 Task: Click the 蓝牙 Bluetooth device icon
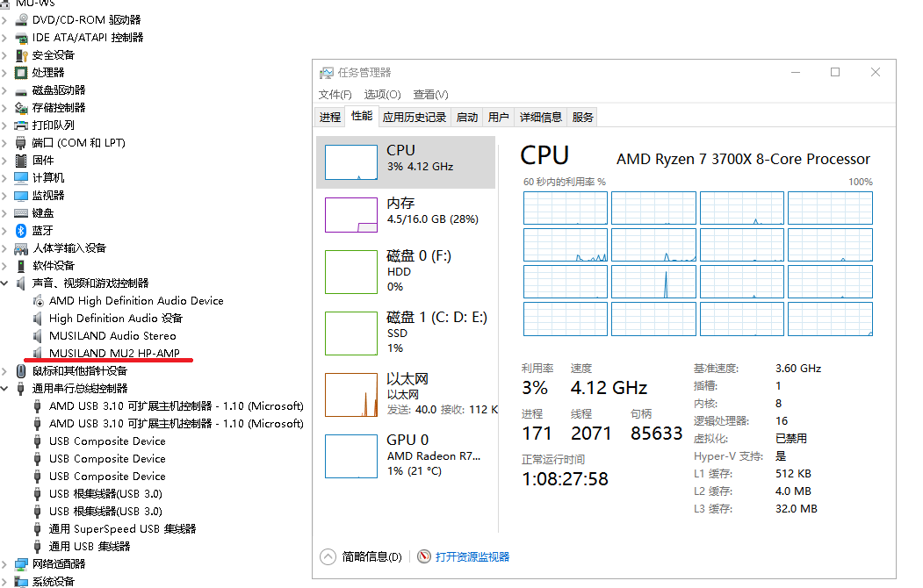[x=22, y=230]
